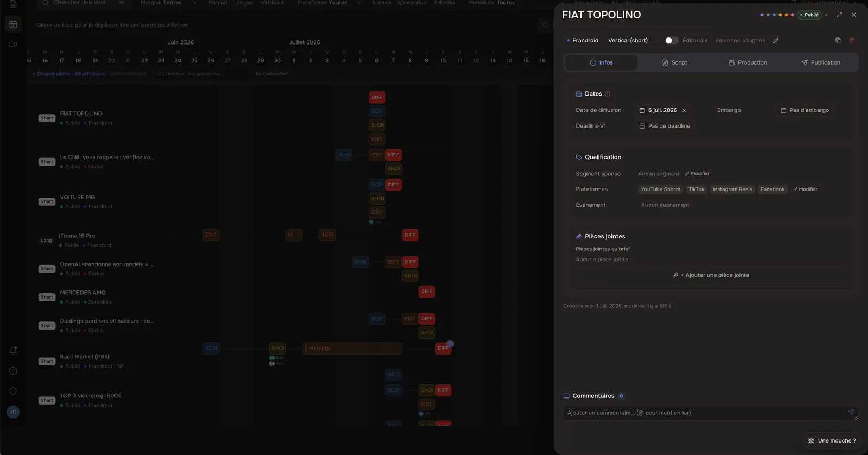The image size is (868, 455).
Task: Click Tout décocher in the calendar
Action: (271, 74)
